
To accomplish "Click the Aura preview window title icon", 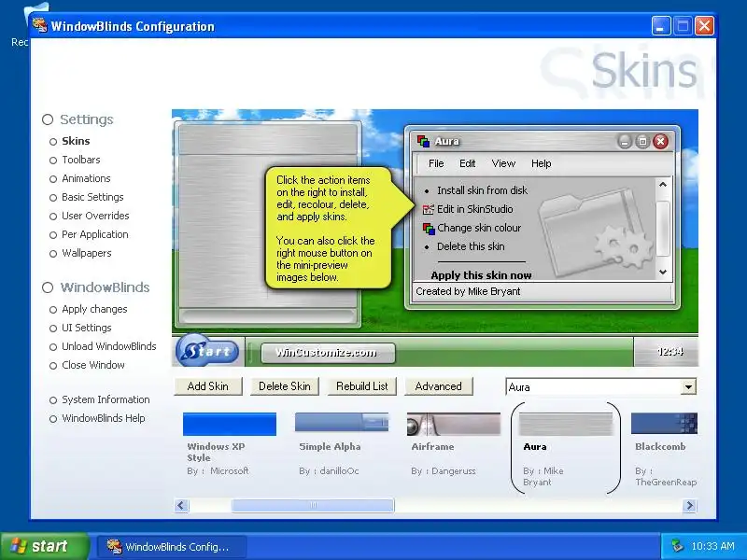I will pos(423,141).
